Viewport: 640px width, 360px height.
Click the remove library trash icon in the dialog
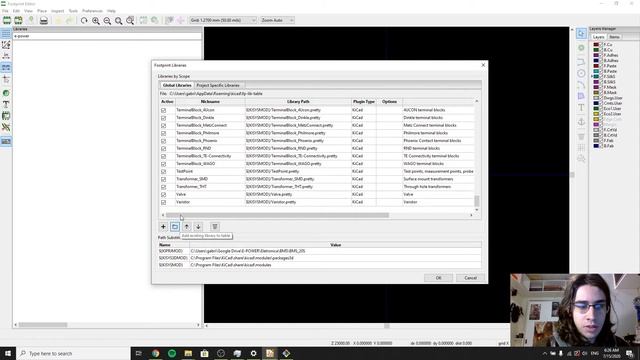point(215,227)
